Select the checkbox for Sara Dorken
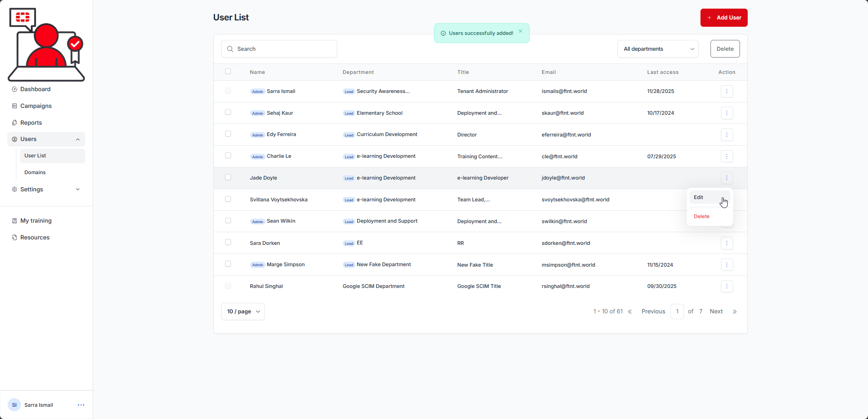Image resolution: width=868 pixels, height=419 pixels. 228,242
